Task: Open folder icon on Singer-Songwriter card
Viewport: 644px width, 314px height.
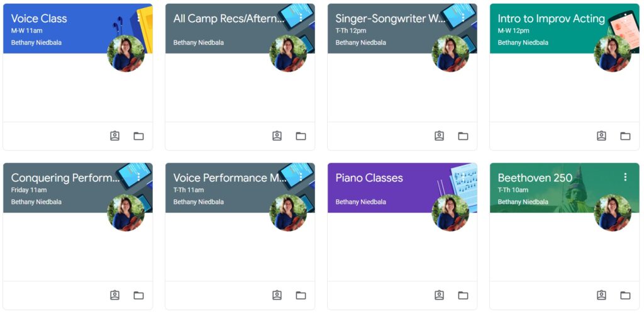Action: coord(464,136)
